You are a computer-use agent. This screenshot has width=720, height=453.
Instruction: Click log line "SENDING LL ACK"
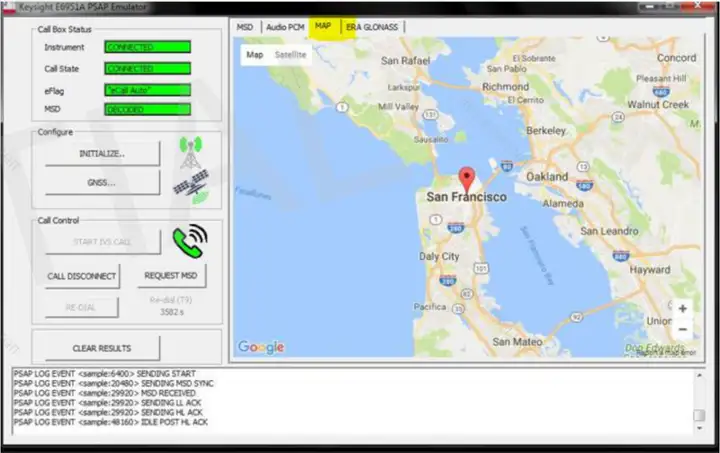[107, 403]
